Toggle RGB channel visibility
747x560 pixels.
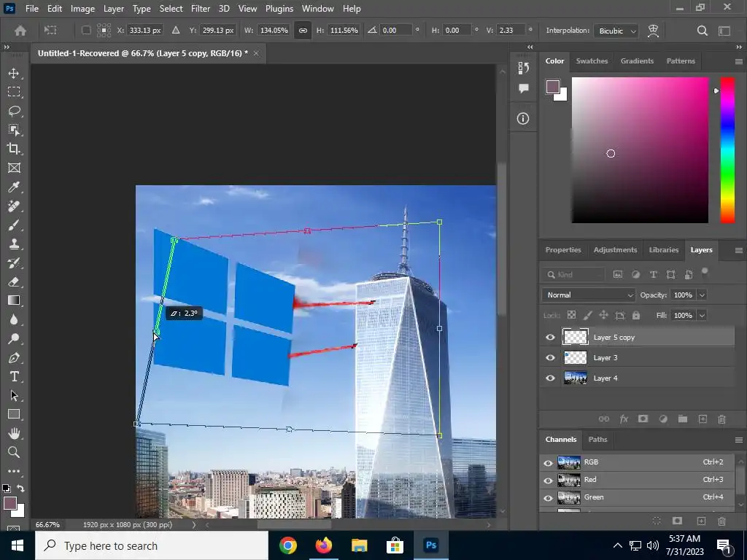click(x=548, y=462)
